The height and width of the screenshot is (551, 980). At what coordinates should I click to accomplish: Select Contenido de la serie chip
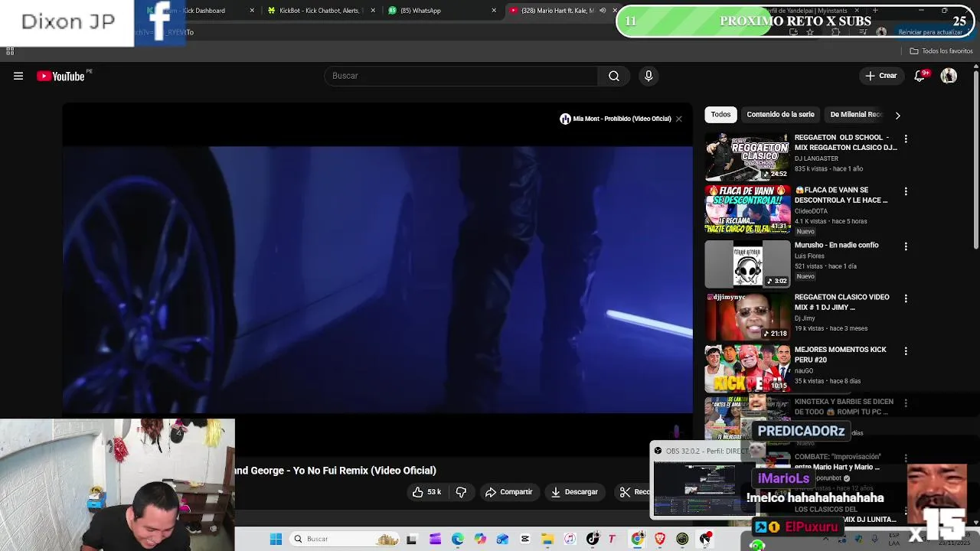coord(780,114)
